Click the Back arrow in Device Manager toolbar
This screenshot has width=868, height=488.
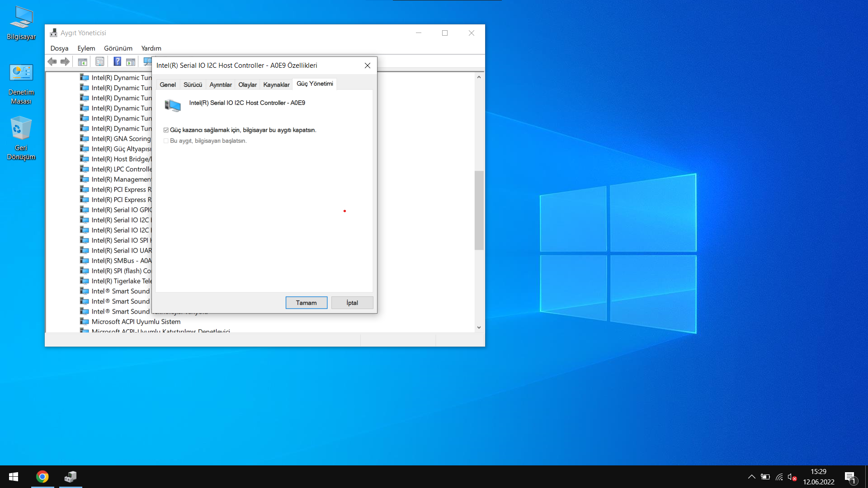(52, 61)
